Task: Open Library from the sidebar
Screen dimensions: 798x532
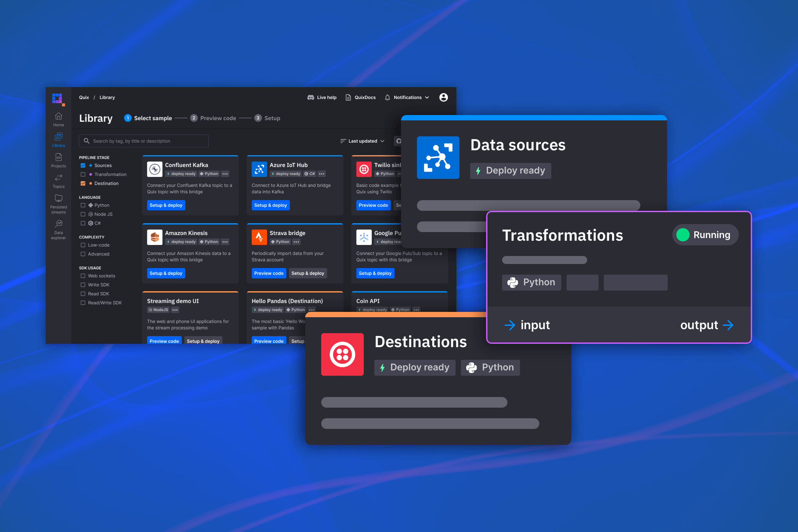Action: (x=59, y=140)
